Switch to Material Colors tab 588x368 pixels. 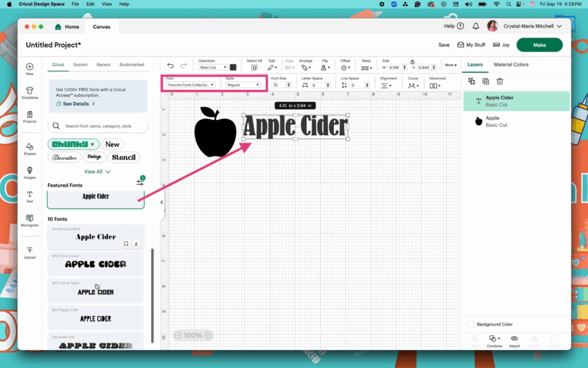point(511,64)
